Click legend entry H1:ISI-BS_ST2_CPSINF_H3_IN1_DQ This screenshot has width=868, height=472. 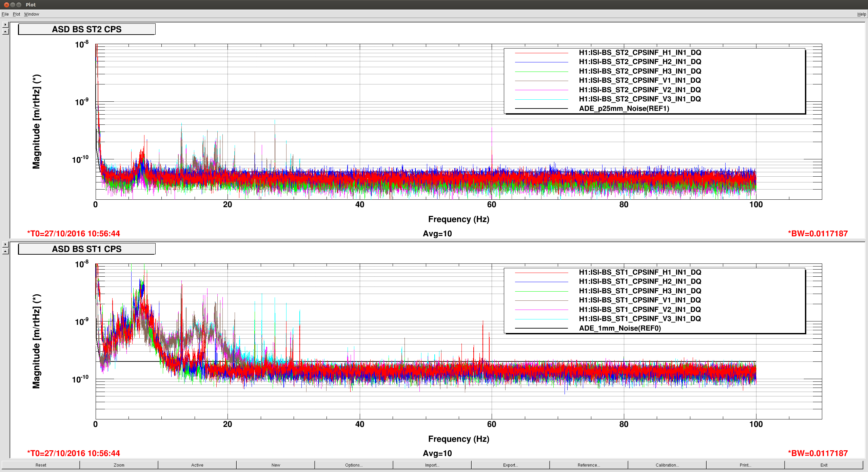coord(640,71)
